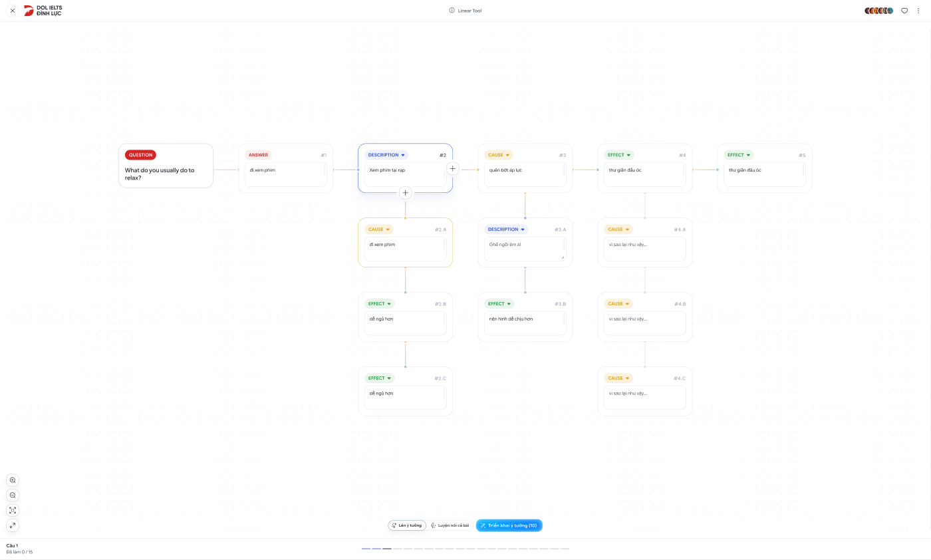
Task: Click the Triển khai ý tưởng (10) button
Action: pos(509,525)
